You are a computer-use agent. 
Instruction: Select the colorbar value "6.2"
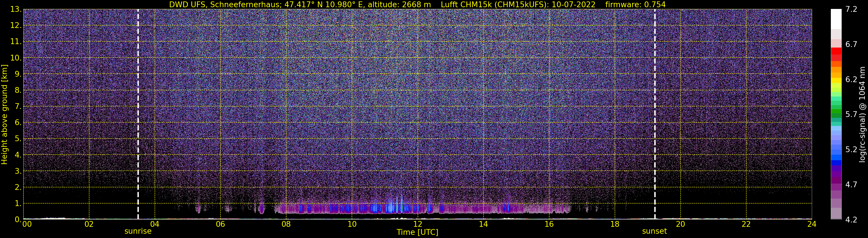[851, 80]
